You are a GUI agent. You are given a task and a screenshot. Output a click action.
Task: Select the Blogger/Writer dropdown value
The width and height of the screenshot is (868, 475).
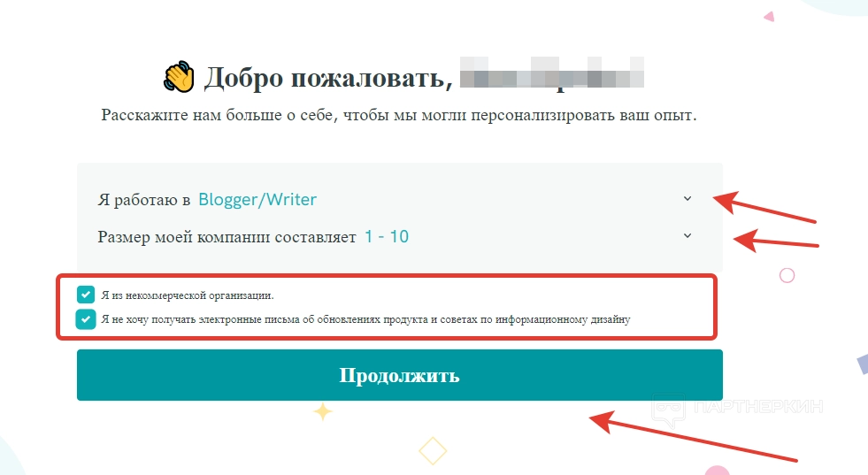[x=257, y=199]
